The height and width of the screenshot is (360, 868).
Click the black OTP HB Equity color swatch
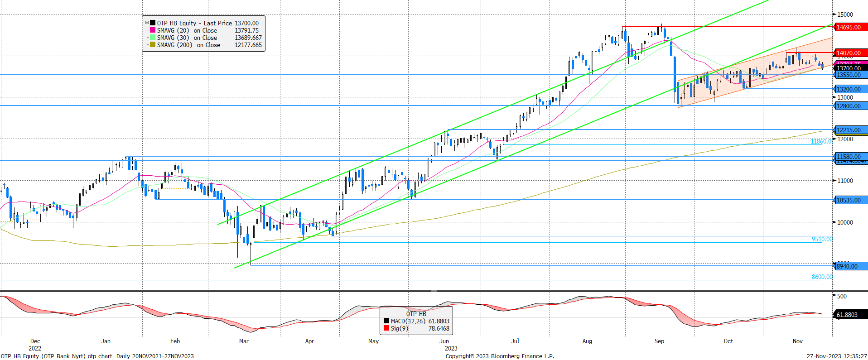pyautogui.click(x=153, y=23)
